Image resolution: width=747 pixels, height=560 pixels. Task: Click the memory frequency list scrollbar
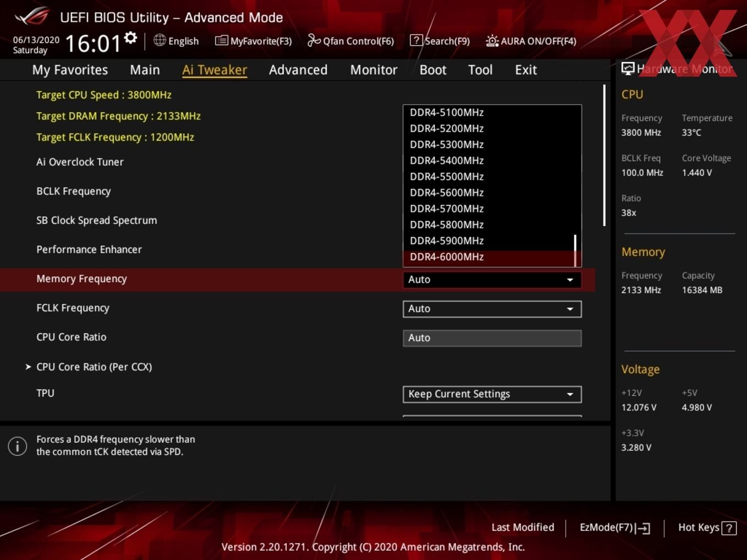(x=575, y=250)
